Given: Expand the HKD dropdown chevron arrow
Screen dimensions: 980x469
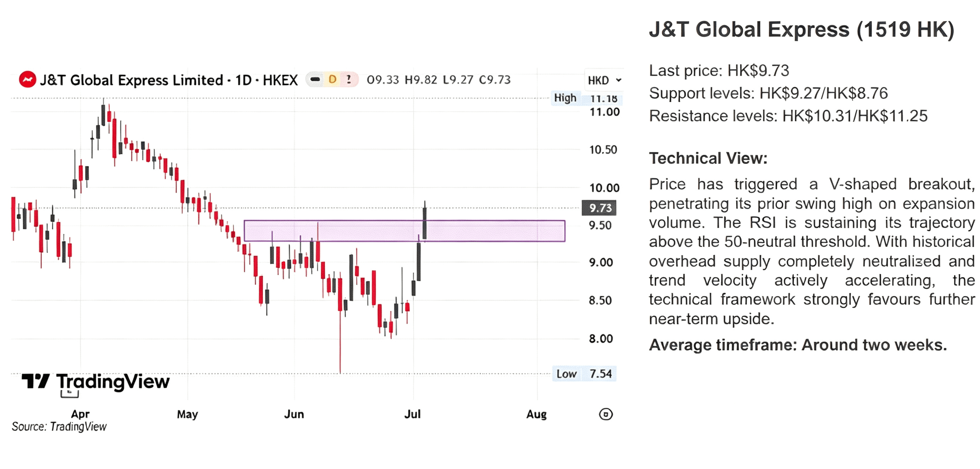Looking at the screenshot, I should pos(618,80).
